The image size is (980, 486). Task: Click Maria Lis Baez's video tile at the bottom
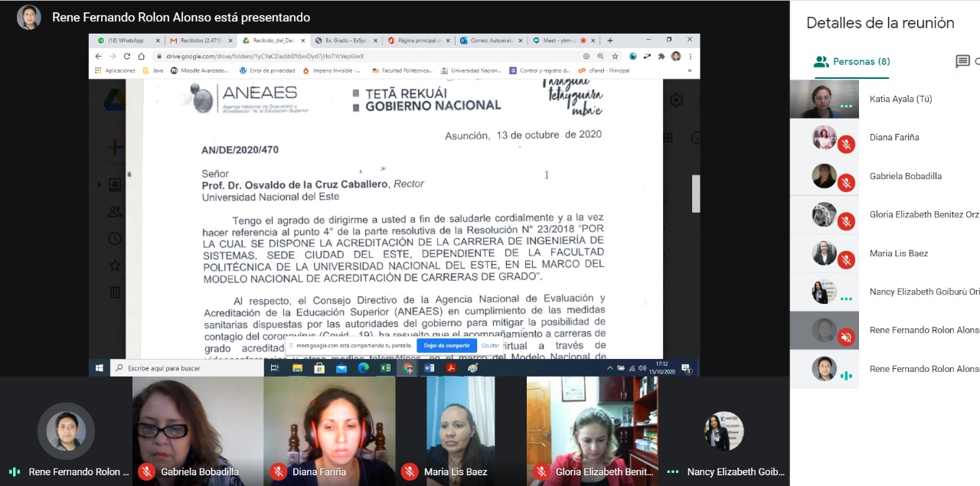click(461, 431)
